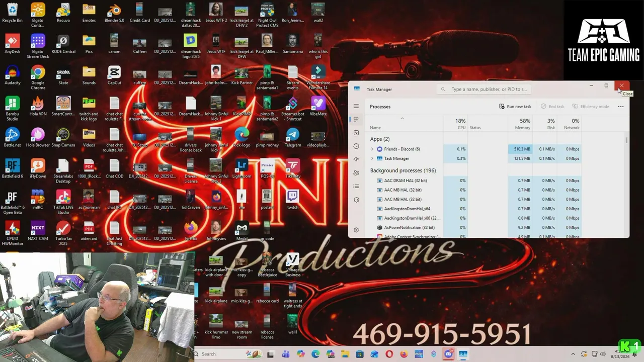
Task: Select the Battle.net desktop shortcut
Action: coord(12,138)
